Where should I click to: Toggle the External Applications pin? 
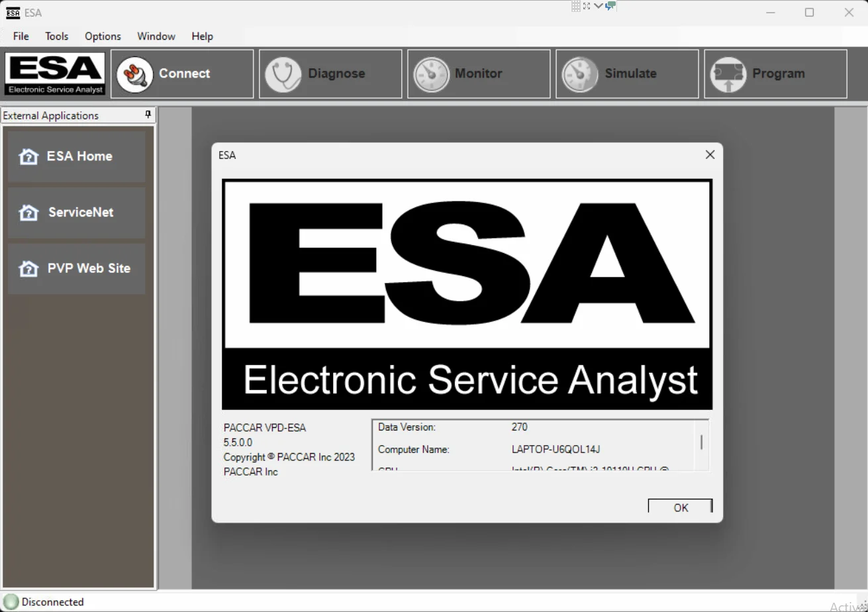click(148, 115)
